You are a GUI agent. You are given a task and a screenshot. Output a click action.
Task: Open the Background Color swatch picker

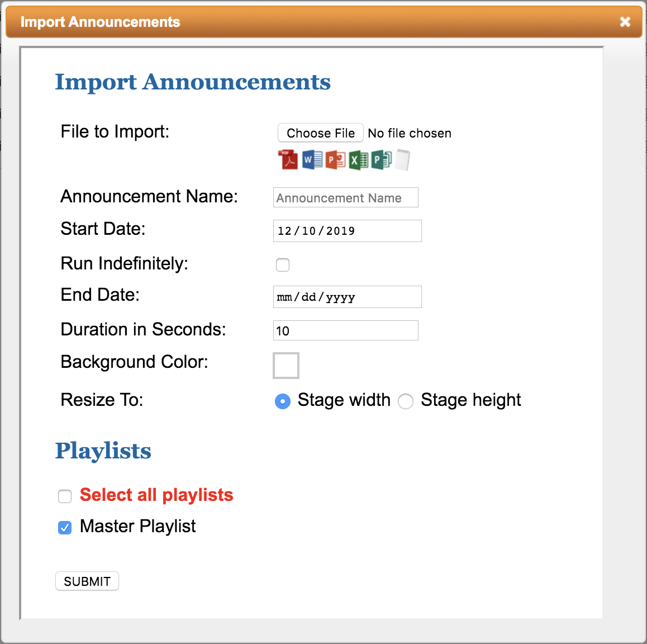coord(286,366)
